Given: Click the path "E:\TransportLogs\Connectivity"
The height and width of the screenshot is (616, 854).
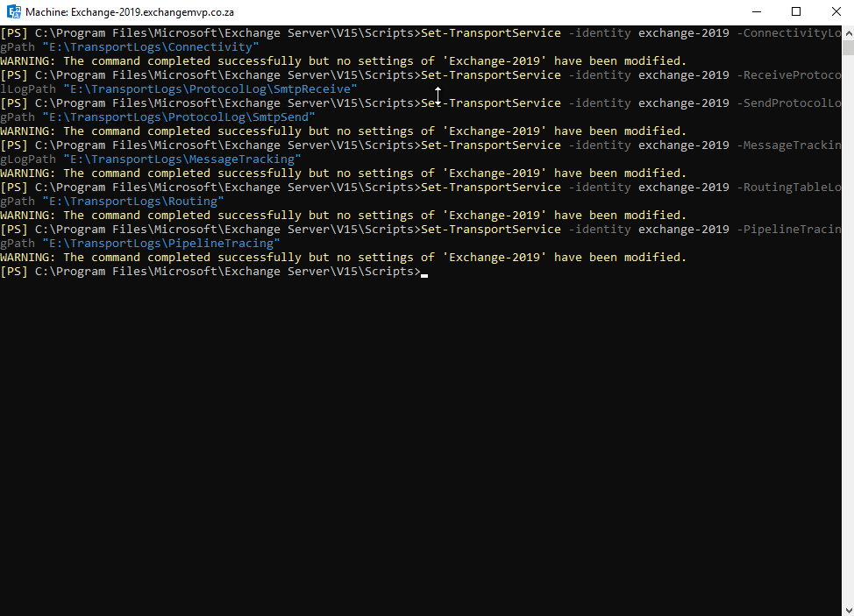Looking at the screenshot, I should [151, 46].
